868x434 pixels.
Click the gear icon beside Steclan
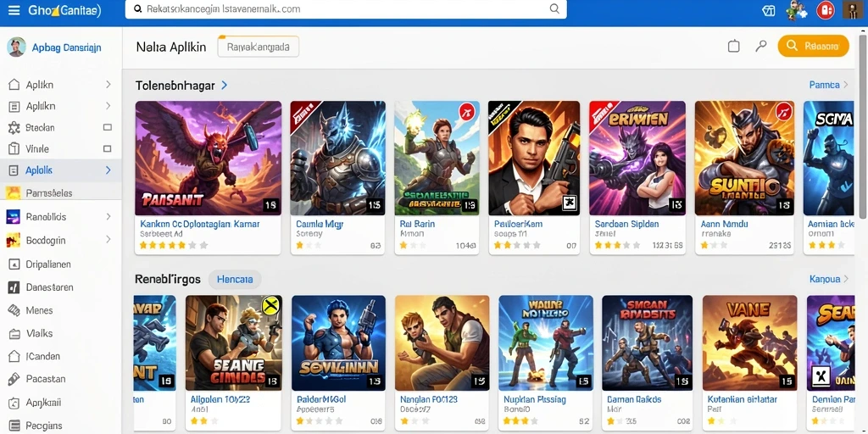14,128
